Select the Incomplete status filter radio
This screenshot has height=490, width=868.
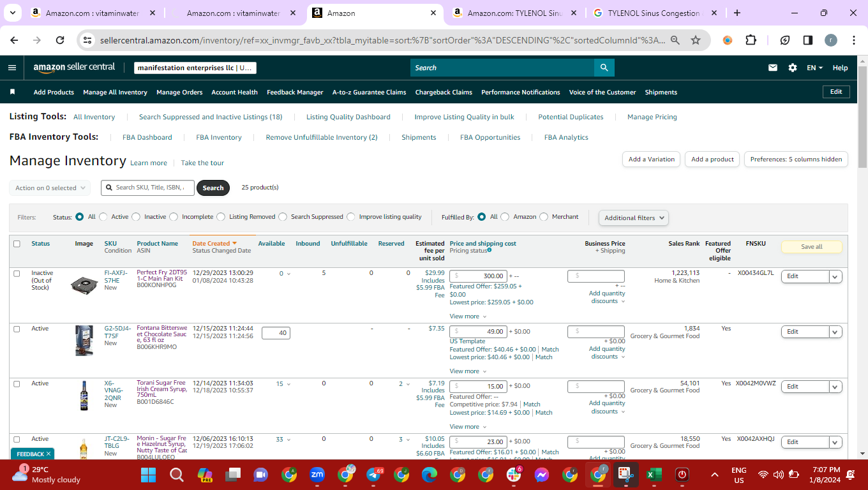pos(174,217)
